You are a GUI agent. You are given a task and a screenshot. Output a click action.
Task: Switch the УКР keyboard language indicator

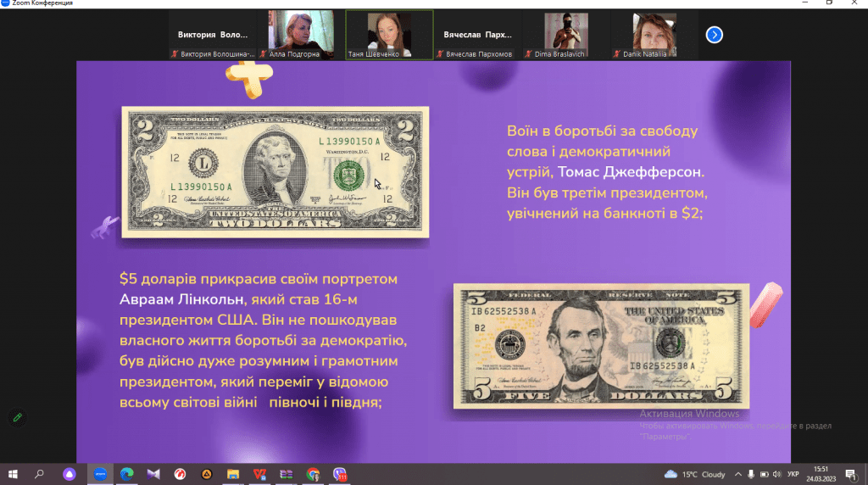click(793, 474)
